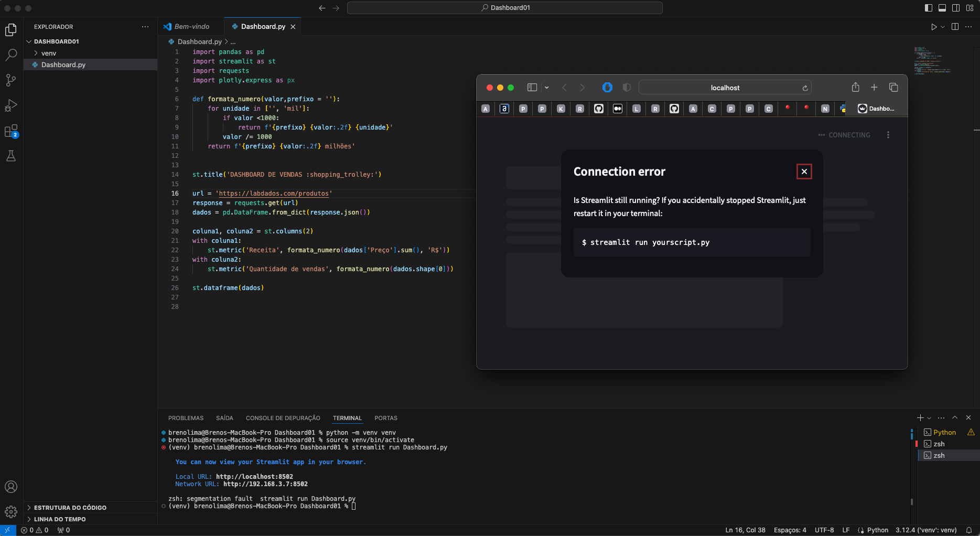980x536 pixels.
Task: Toggle VS Code primary sidebar
Action: click(929, 8)
